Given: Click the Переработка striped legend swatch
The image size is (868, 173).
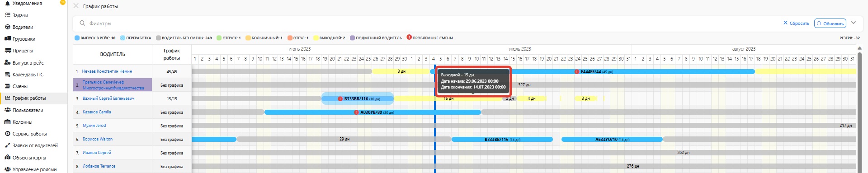Looking at the screenshot, I should (123, 38).
